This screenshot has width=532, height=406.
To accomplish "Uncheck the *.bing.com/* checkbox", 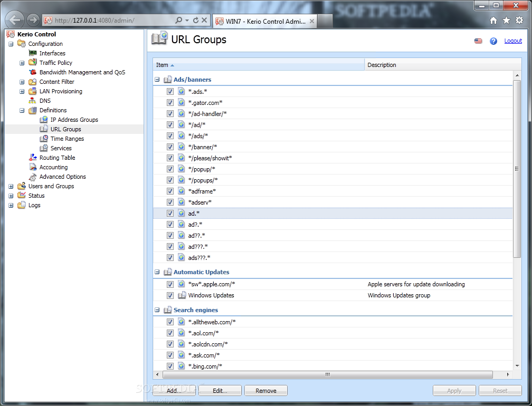I will click(170, 366).
